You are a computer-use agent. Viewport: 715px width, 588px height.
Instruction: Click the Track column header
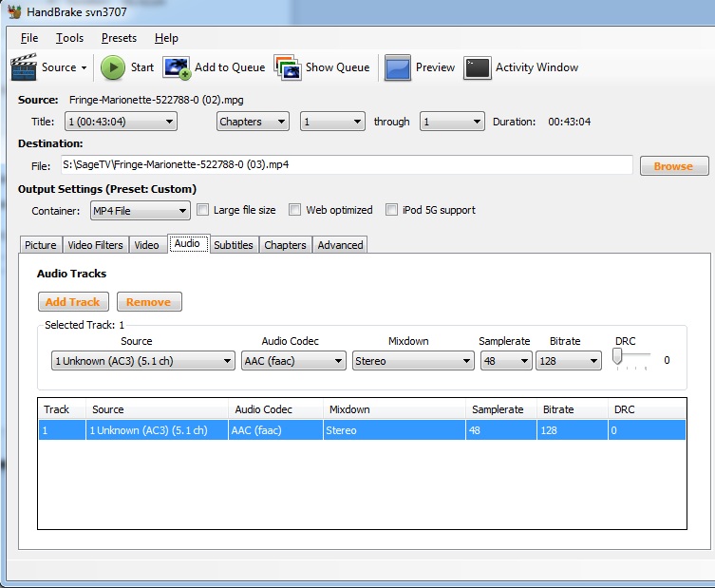(x=63, y=409)
